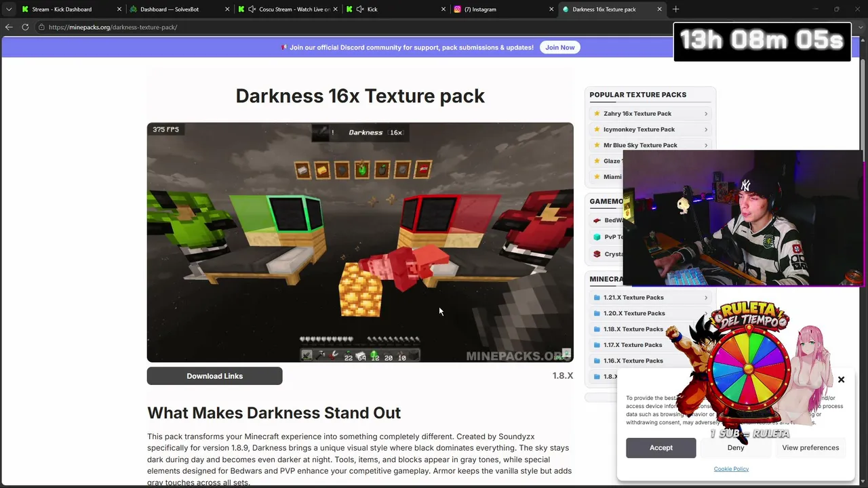
Task: Click the 'Darkness 16x Texture pack' page title
Action: click(x=360, y=96)
